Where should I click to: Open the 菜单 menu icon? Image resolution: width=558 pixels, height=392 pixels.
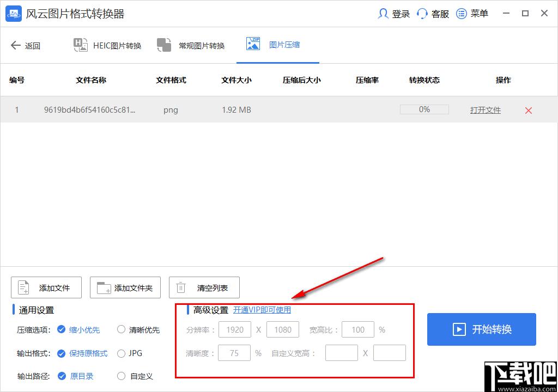[x=461, y=14]
